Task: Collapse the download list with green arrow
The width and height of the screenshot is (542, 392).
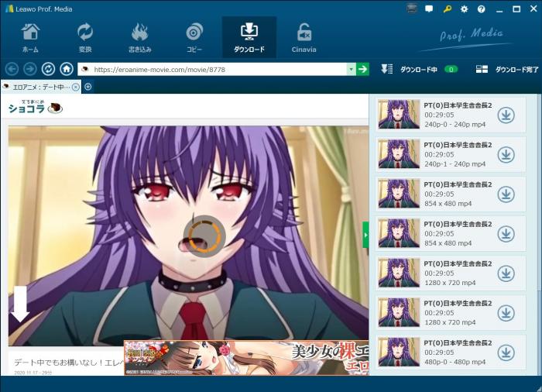Action: (365, 235)
